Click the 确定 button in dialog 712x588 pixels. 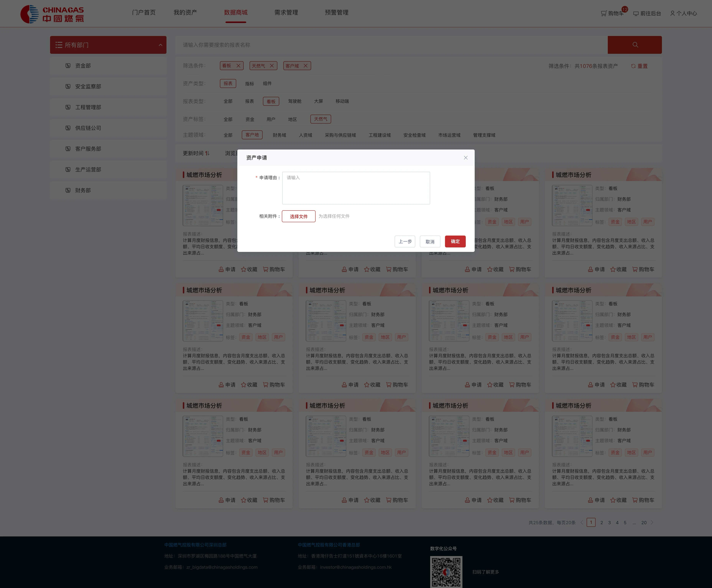tap(455, 242)
